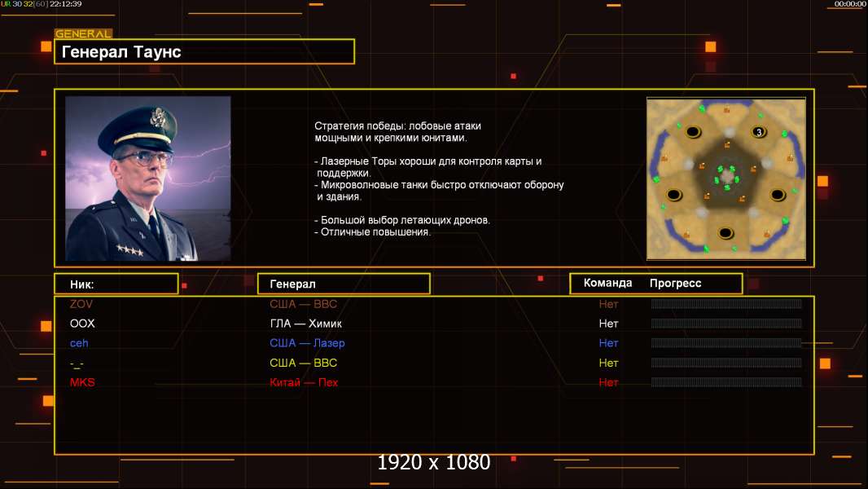Click the "Команда" column header
This screenshot has width=868, height=489.
[x=607, y=283]
